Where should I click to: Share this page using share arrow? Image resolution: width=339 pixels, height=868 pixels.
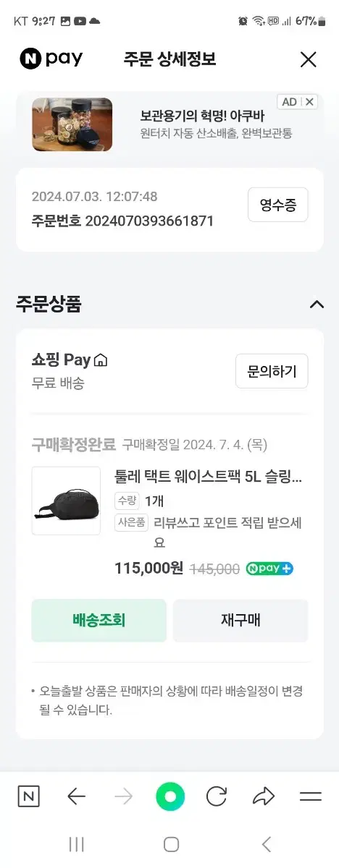(263, 797)
